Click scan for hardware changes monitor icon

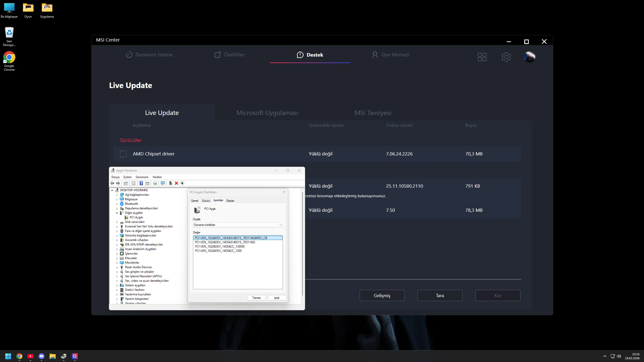click(163, 183)
